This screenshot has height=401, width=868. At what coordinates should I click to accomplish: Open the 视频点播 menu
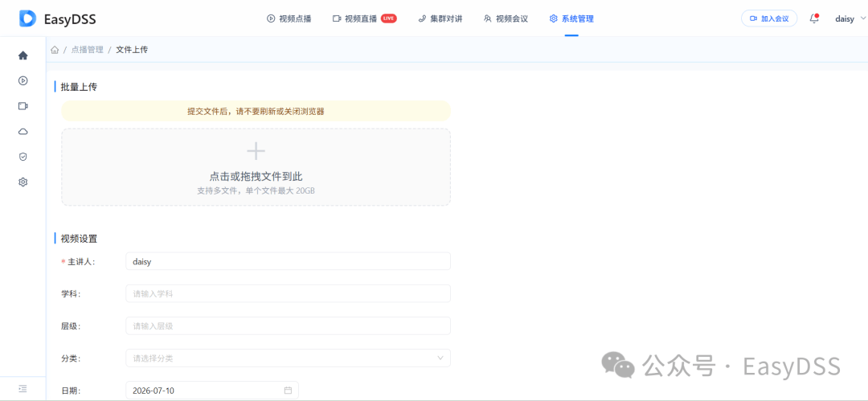coord(289,18)
